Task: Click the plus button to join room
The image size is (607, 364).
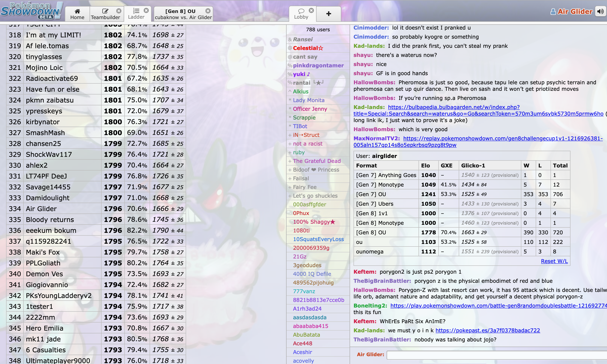Action: [329, 14]
